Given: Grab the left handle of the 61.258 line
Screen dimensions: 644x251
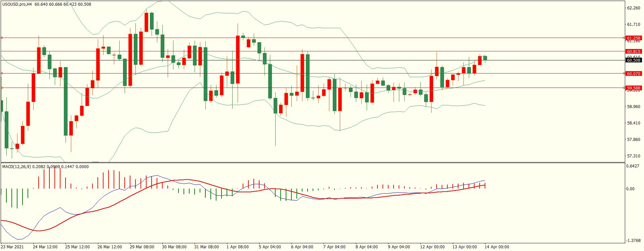Looking at the screenshot, I should coord(2,38).
